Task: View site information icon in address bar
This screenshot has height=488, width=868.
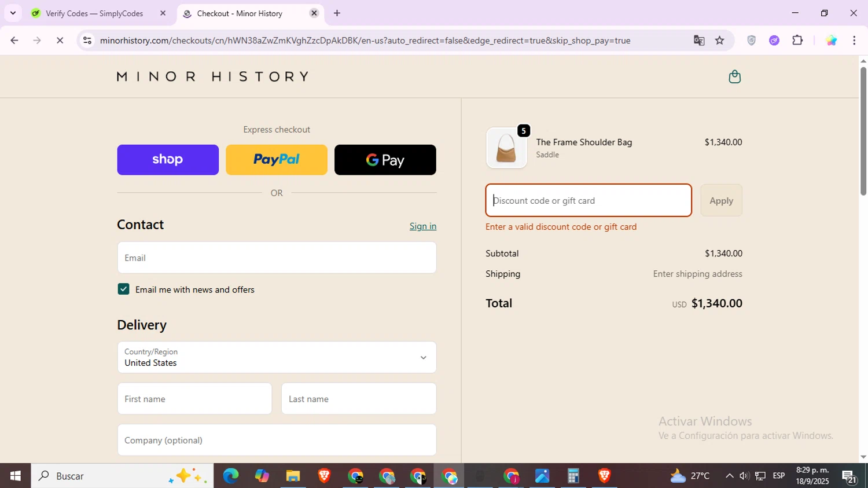Action: coord(87,41)
